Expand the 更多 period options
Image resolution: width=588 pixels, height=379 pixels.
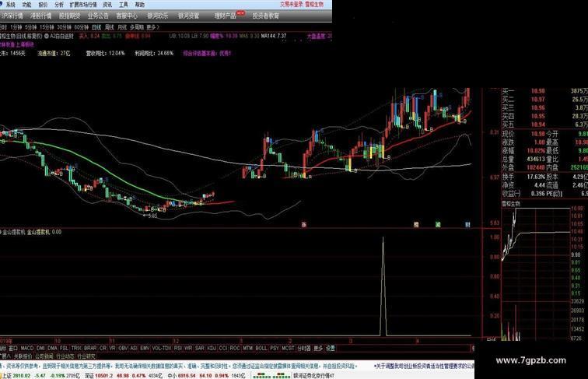click(x=152, y=27)
